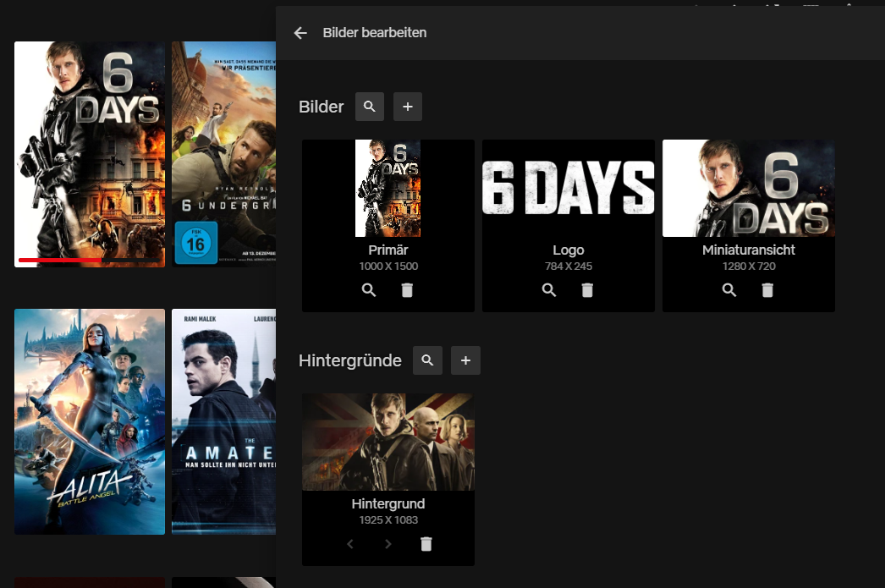Move Hintergrund backdrop right with arrow
Screen dimensions: 885x588
pyautogui.click(x=388, y=544)
